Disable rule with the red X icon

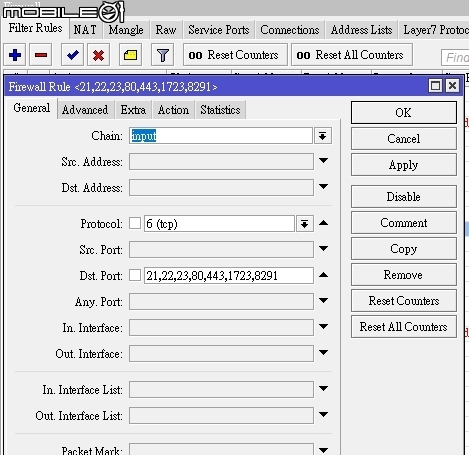98,55
